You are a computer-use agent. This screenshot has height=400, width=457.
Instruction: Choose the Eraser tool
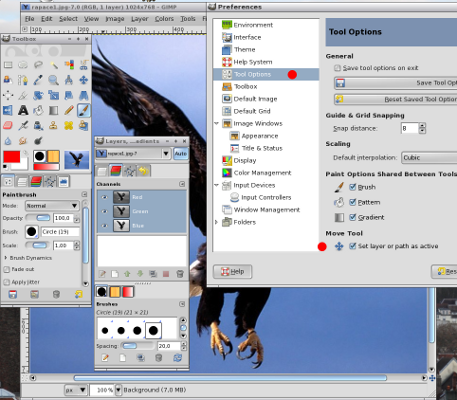point(8,126)
